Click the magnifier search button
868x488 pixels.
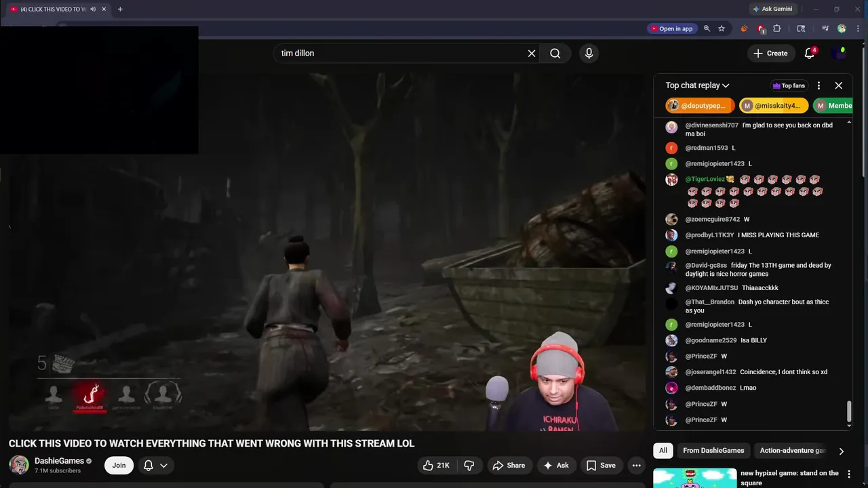pos(555,53)
